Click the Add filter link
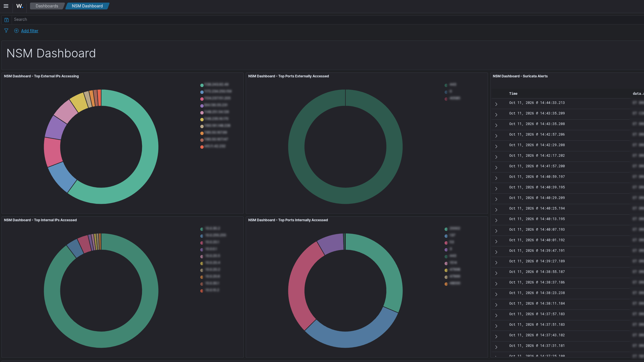Viewport: 644px width, 362px height. click(x=30, y=31)
